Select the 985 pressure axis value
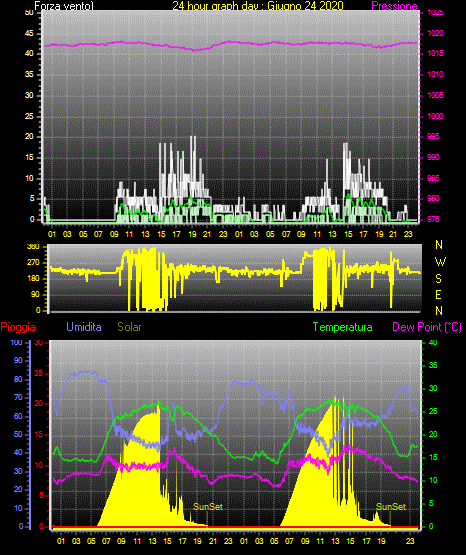This screenshot has width=466, height=555. pyautogui.click(x=433, y=178)
